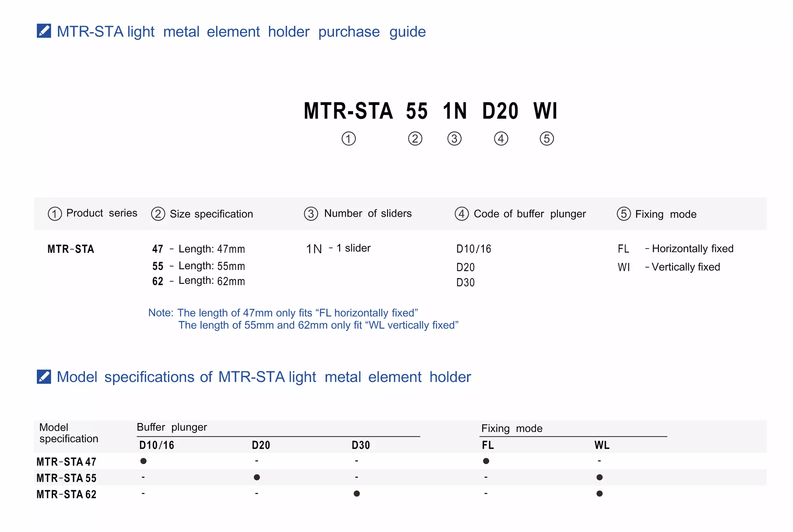Click circled number 5 under WI
Image resolution: width=793 pixels, height=532 pixels.
point(546,139)
